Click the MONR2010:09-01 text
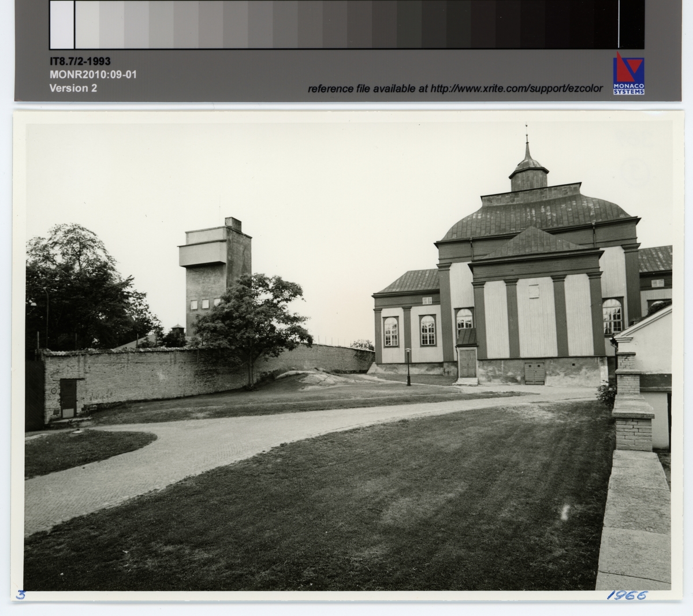This screenshot has height=616, width=693. coord(93,74)
